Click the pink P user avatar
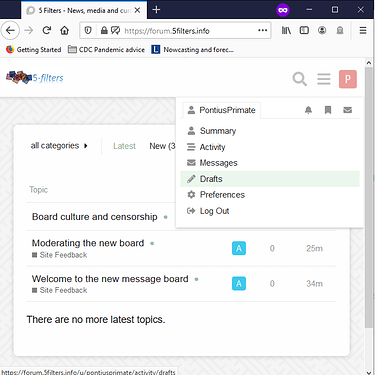The image size is (377, 375). [x=348, y=79]
